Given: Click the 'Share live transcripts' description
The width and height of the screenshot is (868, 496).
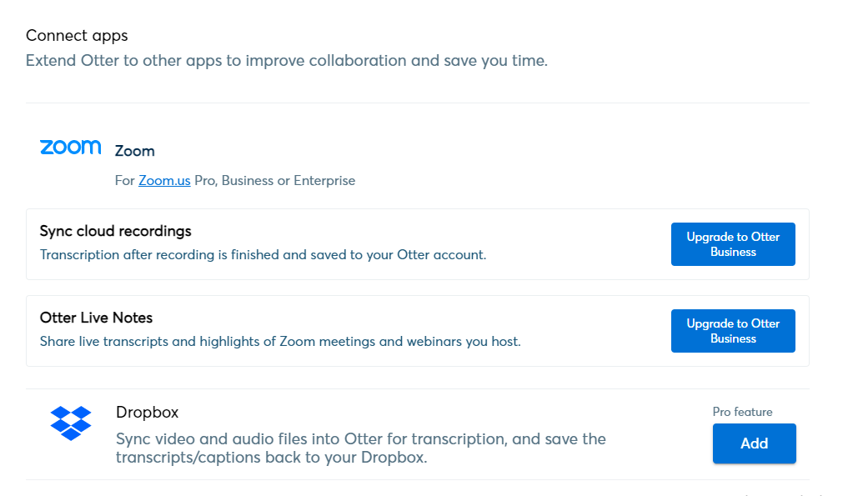Looking at the screenshot, I should click(x=280, y=342).
